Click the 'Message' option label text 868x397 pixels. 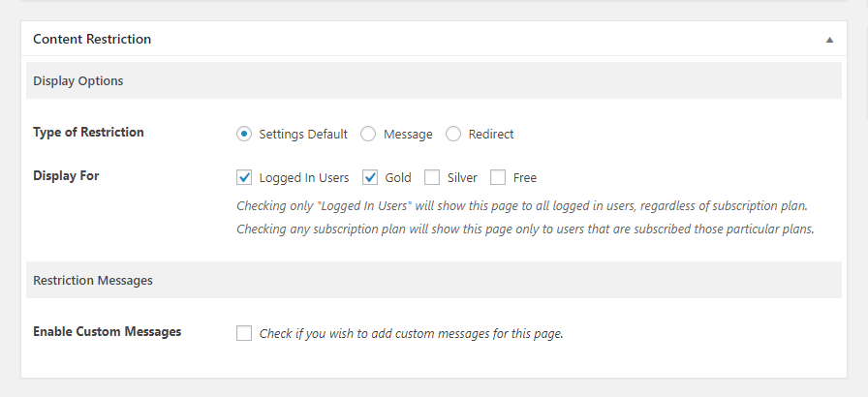point(408,135)
